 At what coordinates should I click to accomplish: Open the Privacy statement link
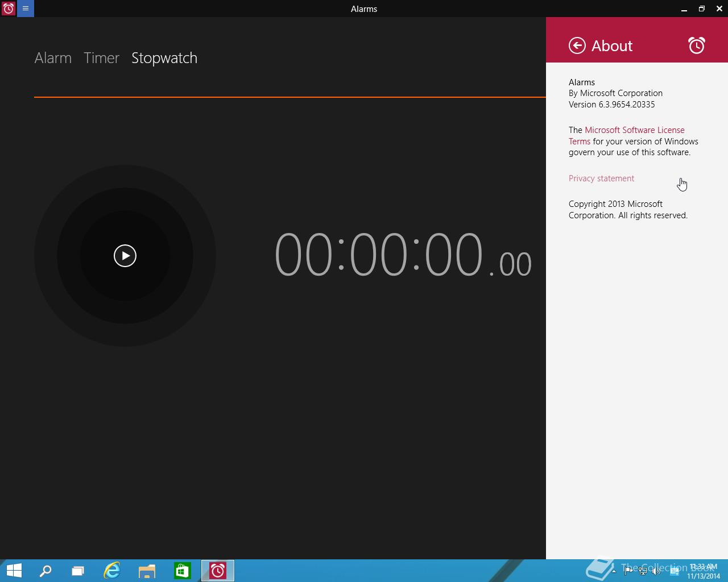tap(601, 178)
